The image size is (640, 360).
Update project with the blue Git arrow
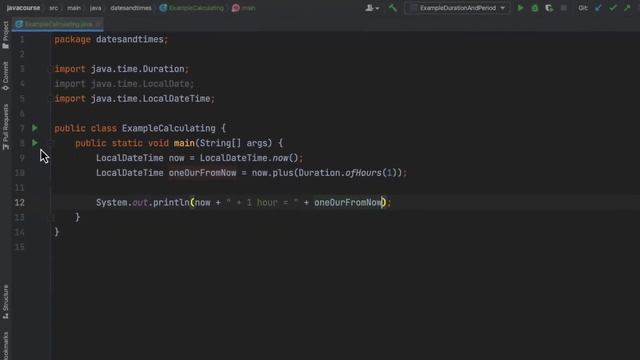598,8
